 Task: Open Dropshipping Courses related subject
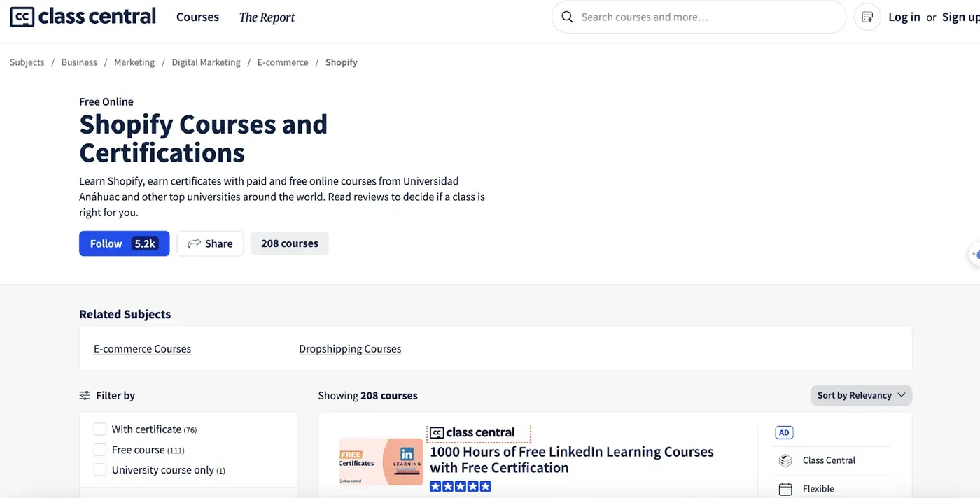[x=350, y=349]
